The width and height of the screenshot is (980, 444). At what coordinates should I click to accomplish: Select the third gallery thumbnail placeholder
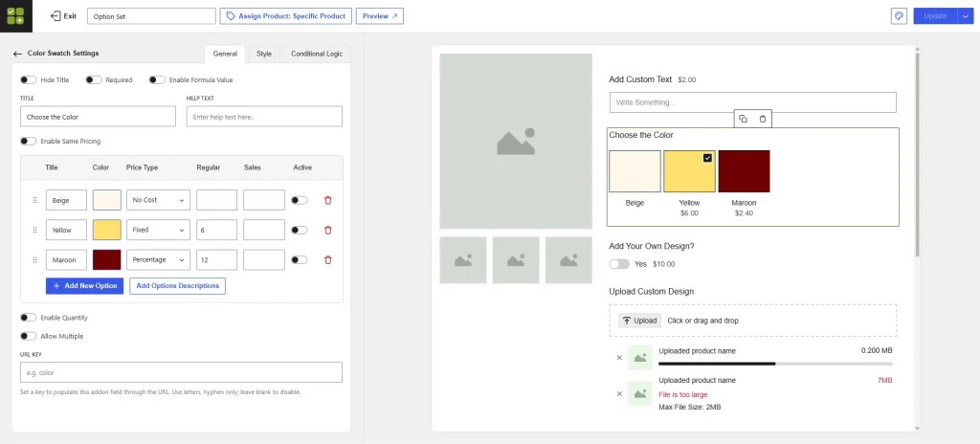(568, 260)
